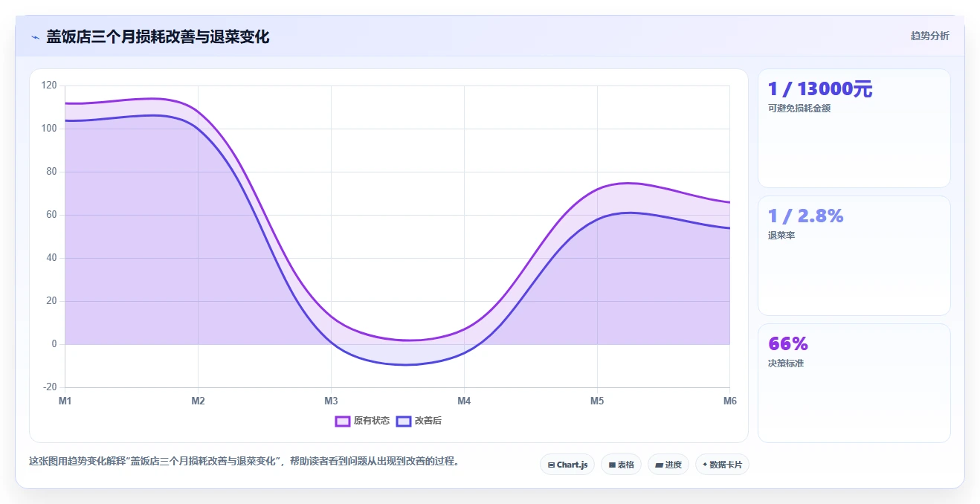Toggle the 原有状态 legend series

tap(362, 421)
